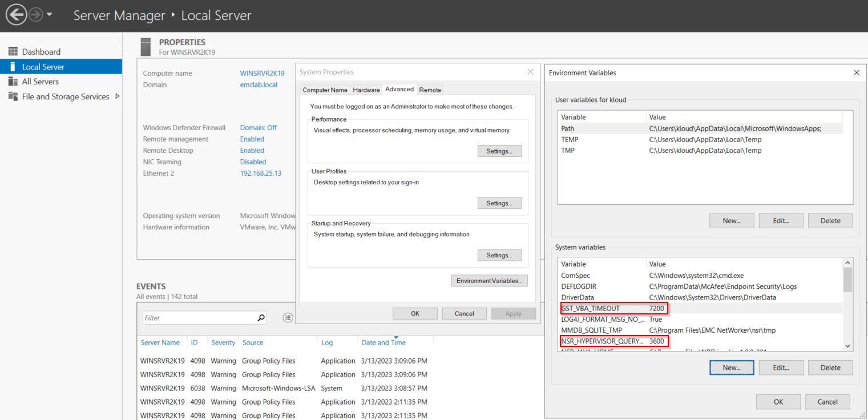The width and height of the screenshot is (868, 420).
Task: Click the server icon next to PROPERTIES heading
Action: pyautogui.click(x=146, y=46)
